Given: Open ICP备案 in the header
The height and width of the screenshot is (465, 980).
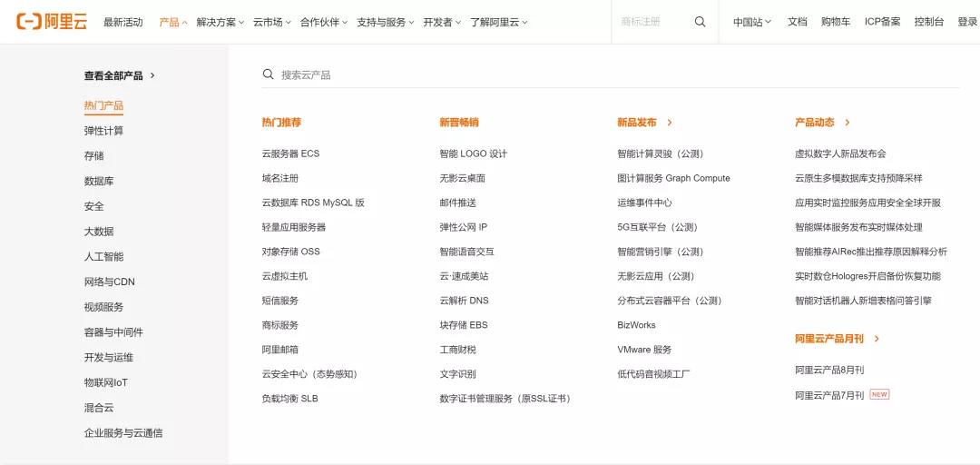Looking at the screenshot, I should click(883, 22).
